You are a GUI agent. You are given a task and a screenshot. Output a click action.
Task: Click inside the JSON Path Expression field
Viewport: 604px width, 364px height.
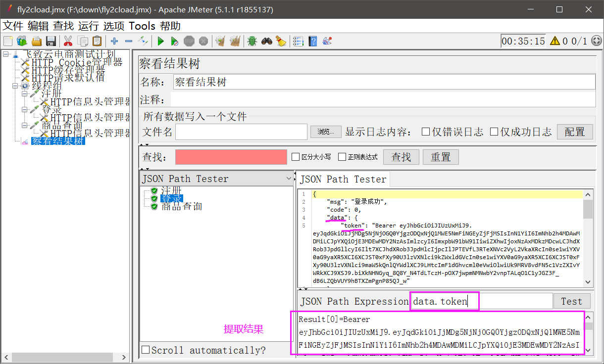(x=444, y=301)
